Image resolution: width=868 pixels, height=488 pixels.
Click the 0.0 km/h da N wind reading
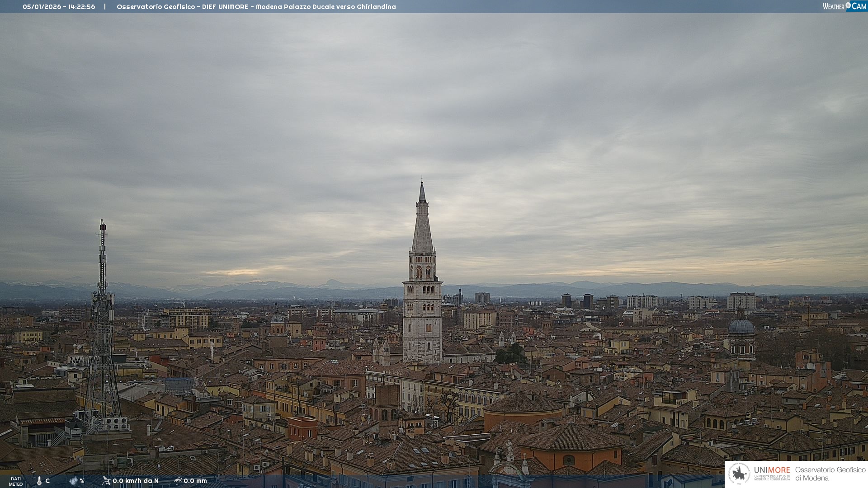136,481
